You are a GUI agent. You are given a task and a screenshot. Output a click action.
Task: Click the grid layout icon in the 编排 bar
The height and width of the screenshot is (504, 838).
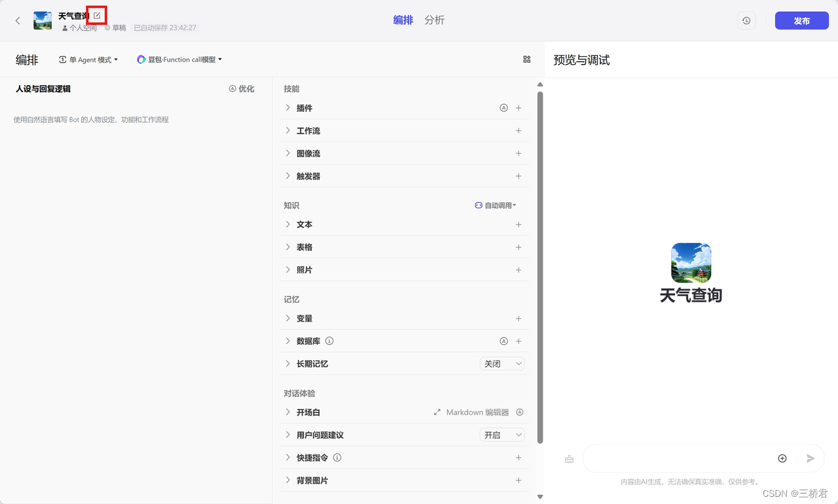pyautogui.click(x=527, y=60)
